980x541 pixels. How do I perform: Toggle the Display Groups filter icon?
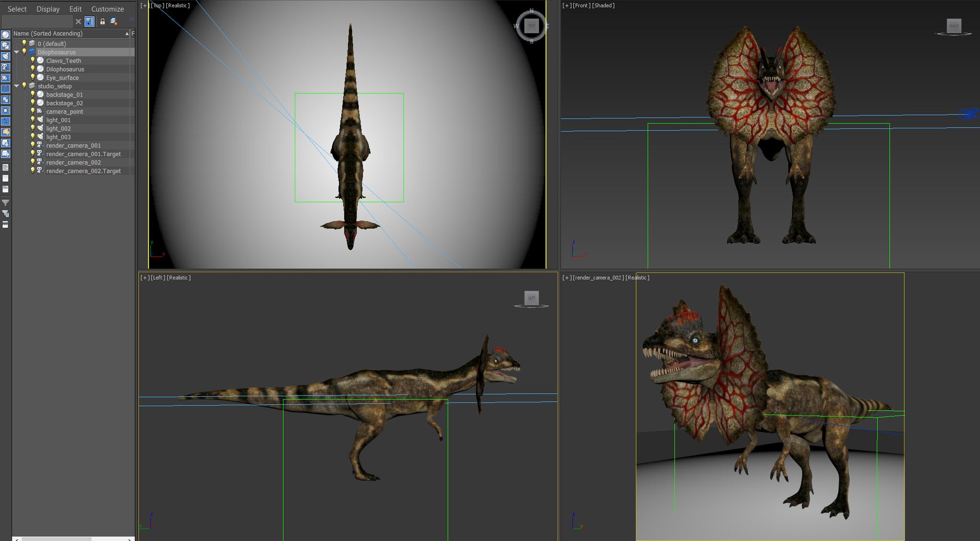pos(6,100)
